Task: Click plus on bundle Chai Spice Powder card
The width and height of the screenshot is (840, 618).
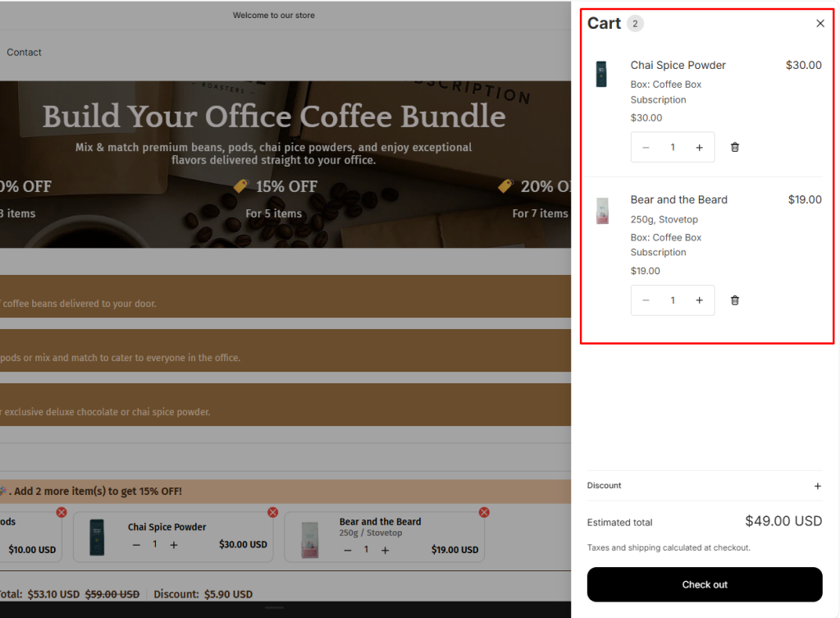Action: click(174, 545)
